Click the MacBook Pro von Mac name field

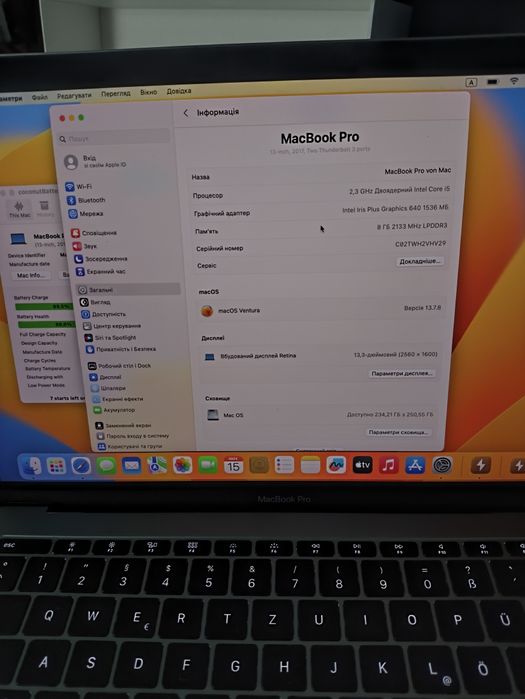(418, 171)
